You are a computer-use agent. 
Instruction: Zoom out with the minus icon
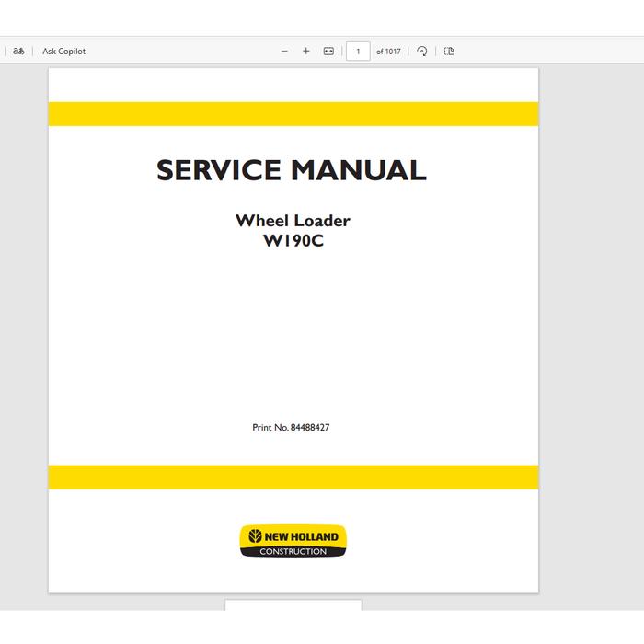pyautogui.click(x=284, y=52)
